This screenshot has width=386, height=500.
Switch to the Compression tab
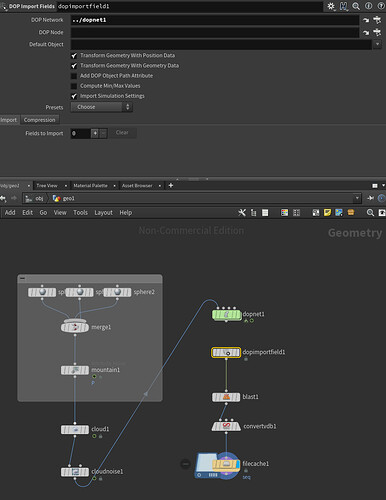pyautogui.click(x=39, y=120)
